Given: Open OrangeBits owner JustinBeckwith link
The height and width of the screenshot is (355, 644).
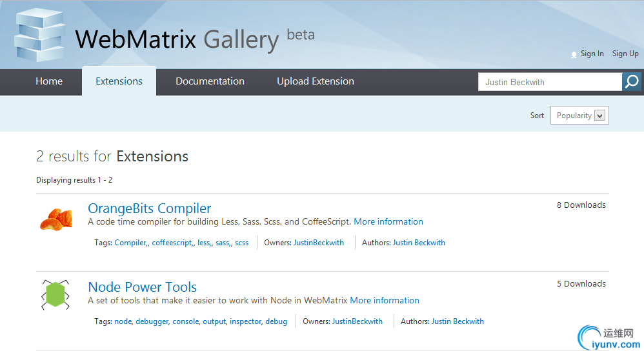Looking at the screenshot, I should click(319, 243).
